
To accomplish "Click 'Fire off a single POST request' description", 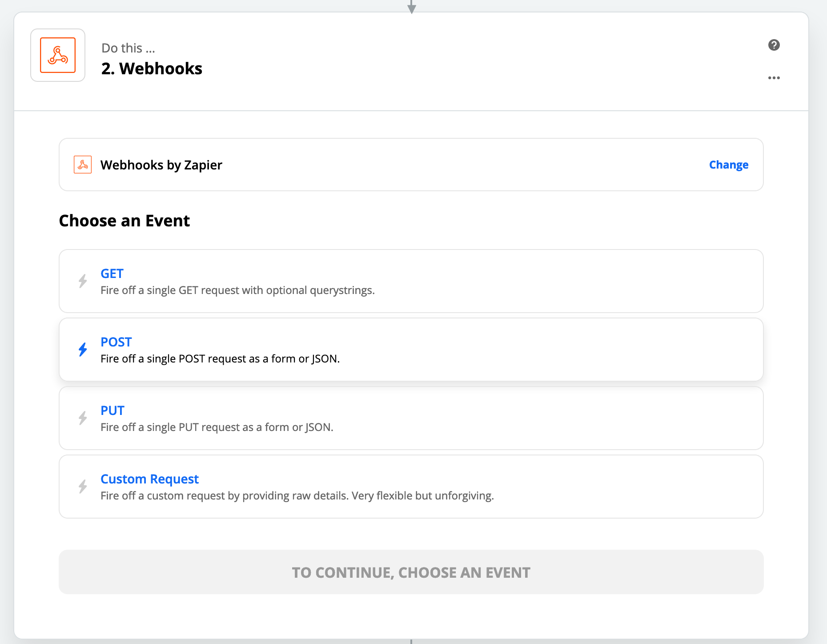I will [x=220, y=359].
